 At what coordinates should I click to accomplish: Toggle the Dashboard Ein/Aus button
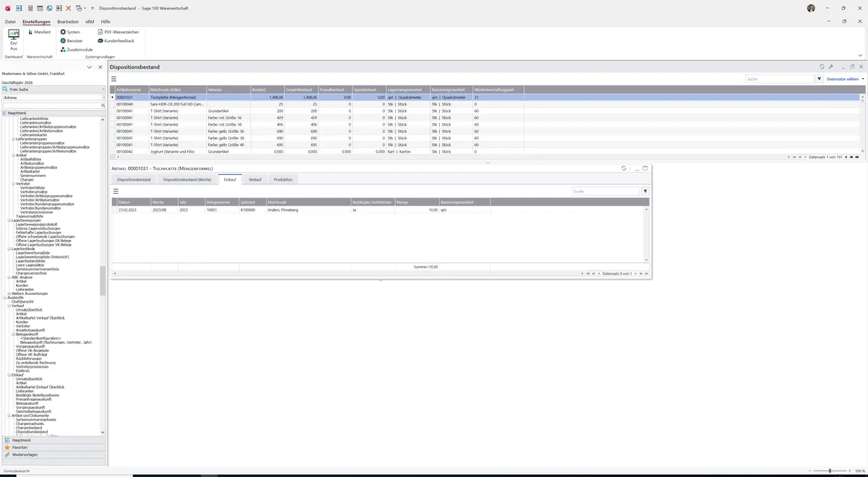13,40
